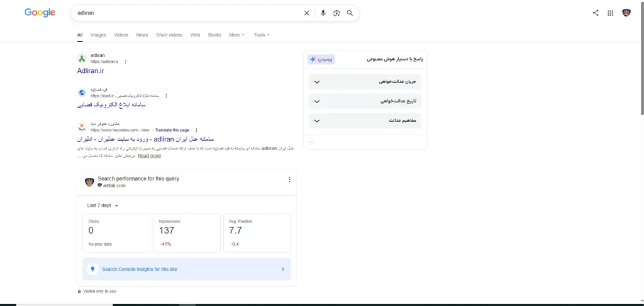644x306 pixels.
Task: Open the account profile avatar
Action: (626, 13)
